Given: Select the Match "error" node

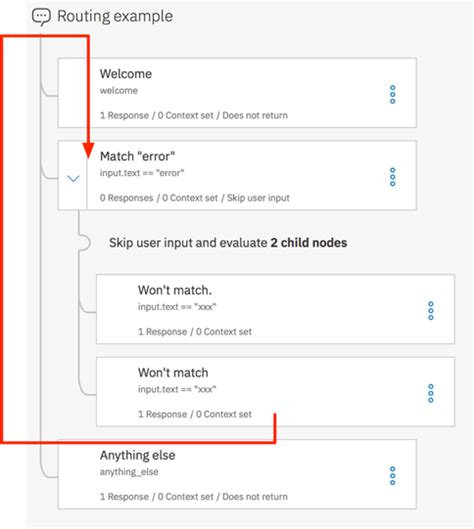Looking at the screenshot, I should 237,175.
